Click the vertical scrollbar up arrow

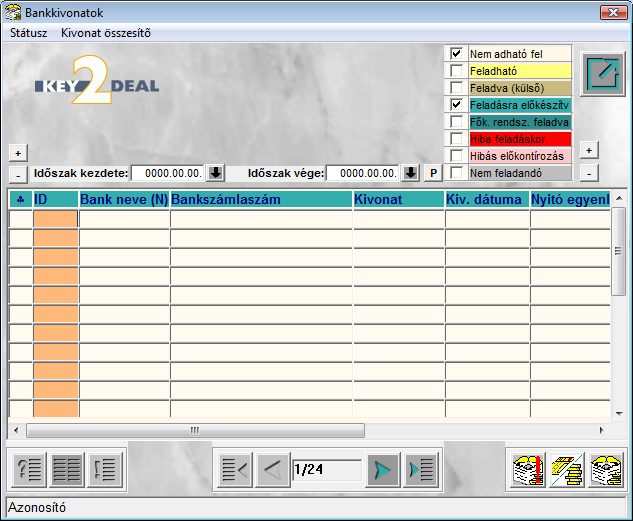coord(618,198)
